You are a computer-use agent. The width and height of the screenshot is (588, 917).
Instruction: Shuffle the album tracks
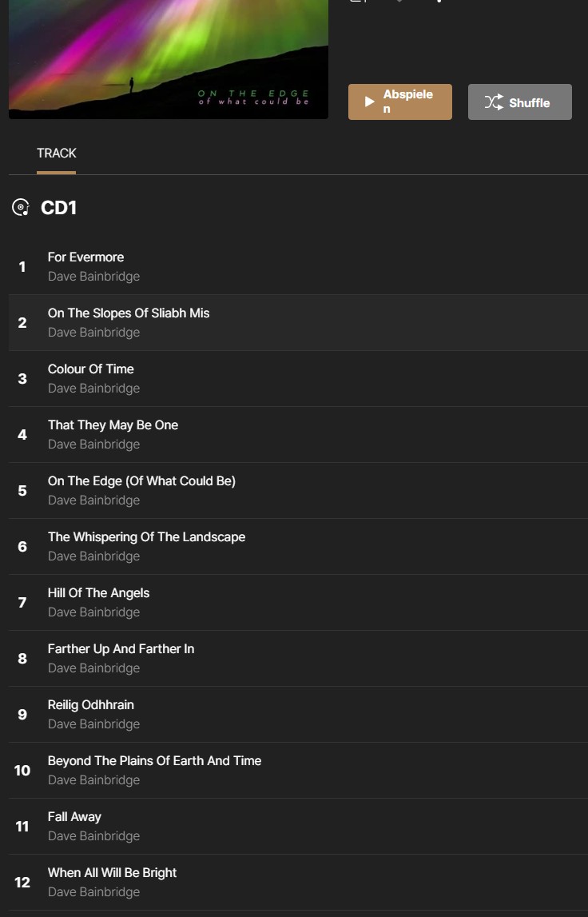pos(519,102)
